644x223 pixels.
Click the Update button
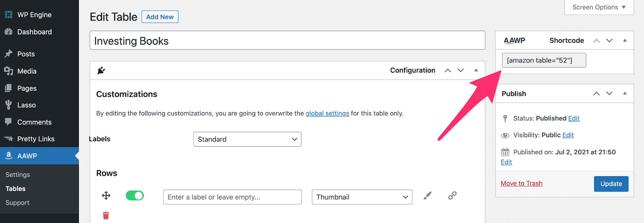(x=611, y=184)
